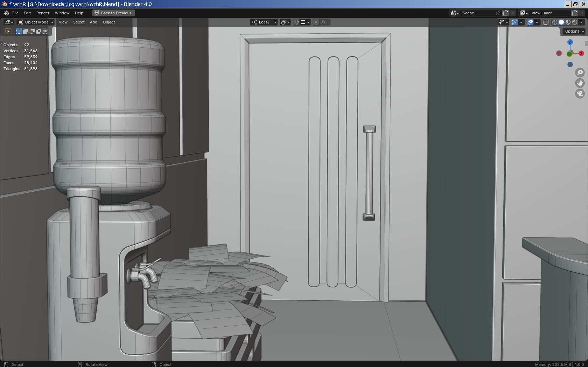The width and height of the screenshot is (588, 368).
Task: Add a new View Layer icon
Action: pos(575,13)
